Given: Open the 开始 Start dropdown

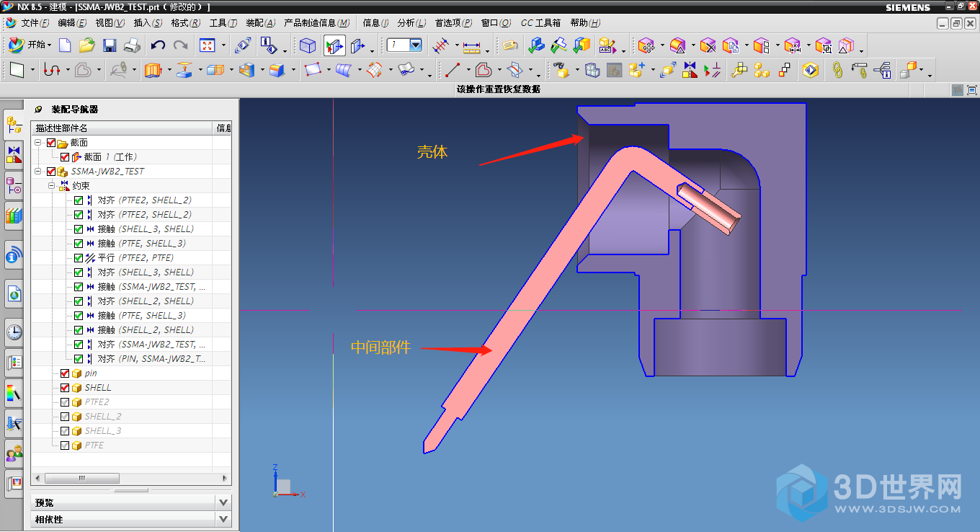Looking at the screenshot, I should (x=30, y=45).
